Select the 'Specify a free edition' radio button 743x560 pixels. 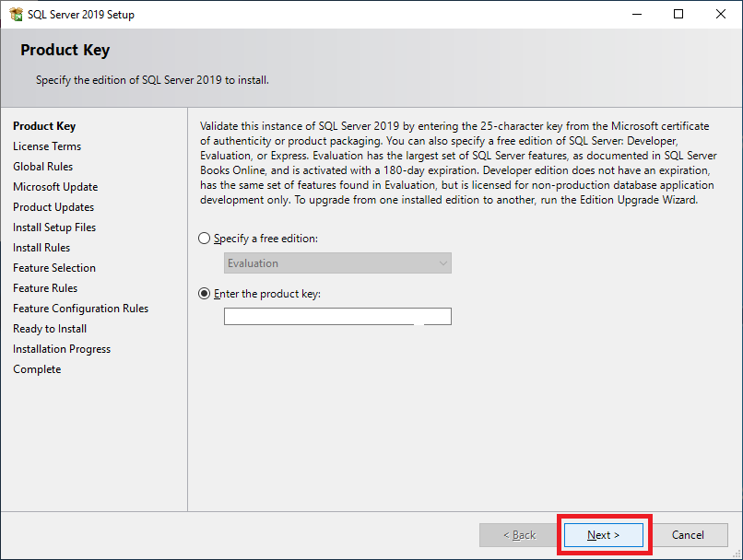[205, 239]
